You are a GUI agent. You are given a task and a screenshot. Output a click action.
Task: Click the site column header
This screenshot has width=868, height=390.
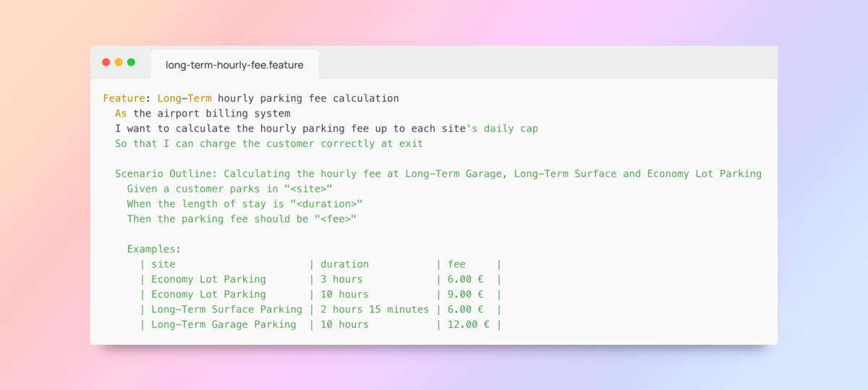point(163,264)
